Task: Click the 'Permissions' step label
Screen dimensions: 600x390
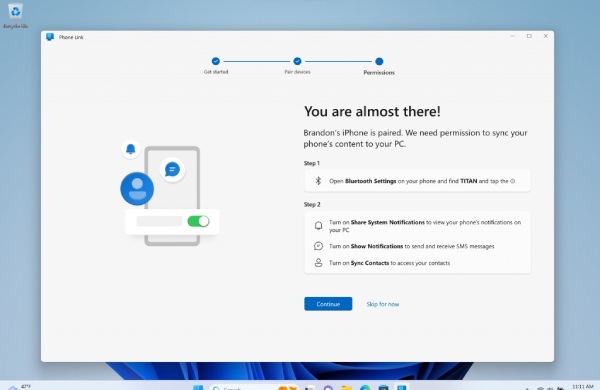Action: [379, 72]
